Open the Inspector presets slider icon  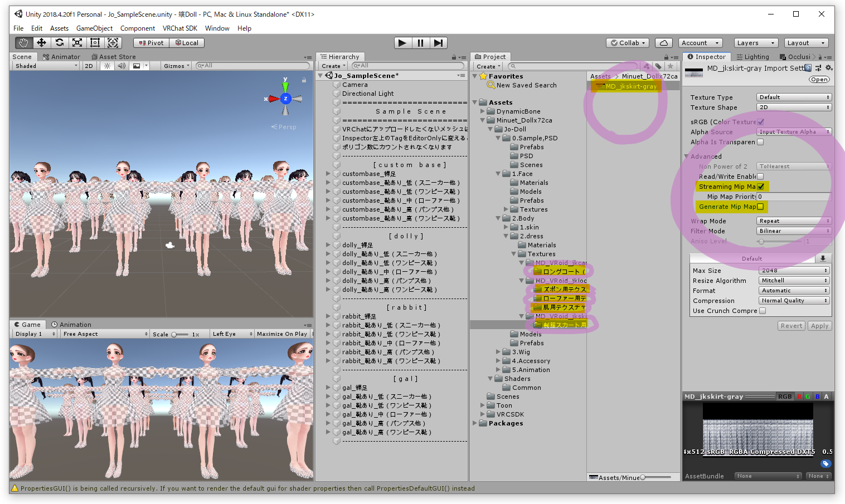pyautogui.click(x=818, y=68)
